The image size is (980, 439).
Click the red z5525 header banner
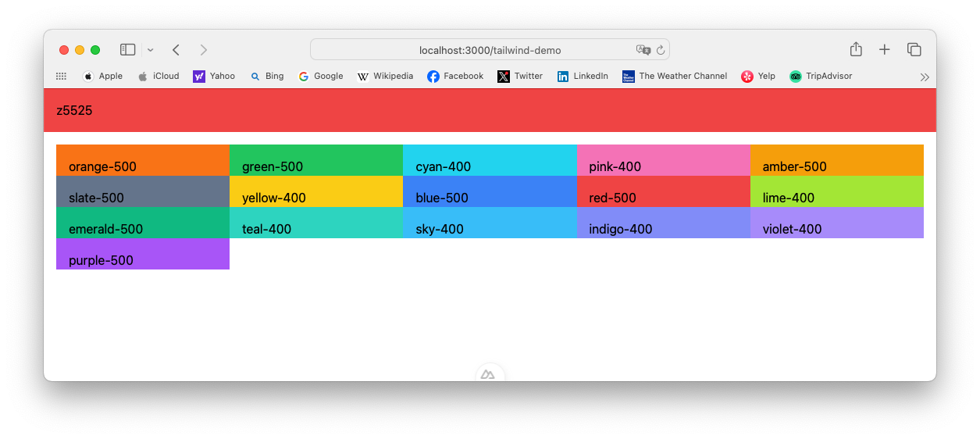coord(490,110)
